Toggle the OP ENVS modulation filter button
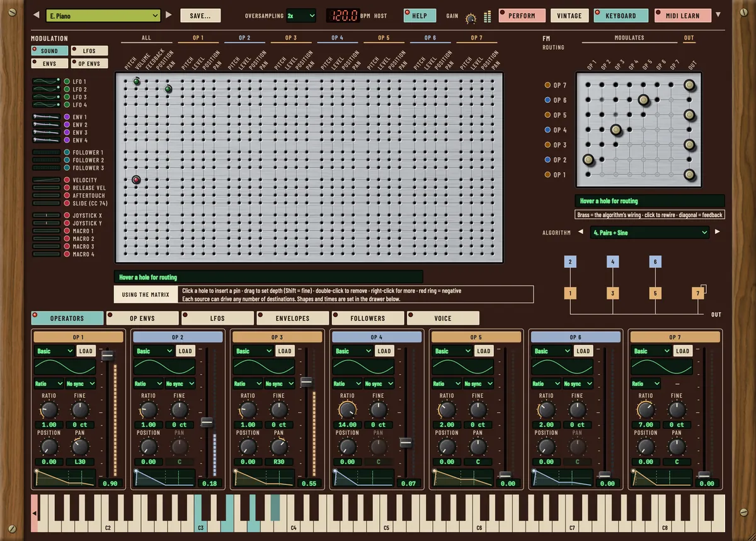The height and width of the screenshot is (541, 756). click(x=90, y=64)
